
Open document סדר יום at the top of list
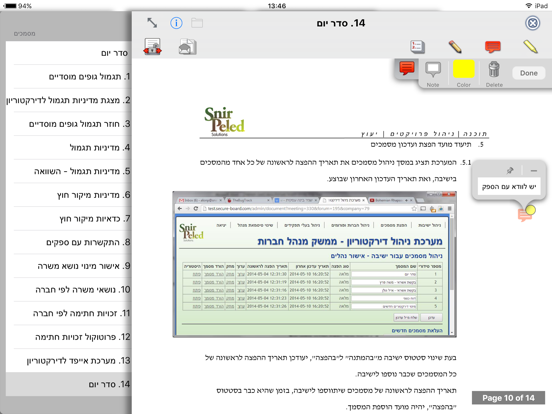click(68, 53)
